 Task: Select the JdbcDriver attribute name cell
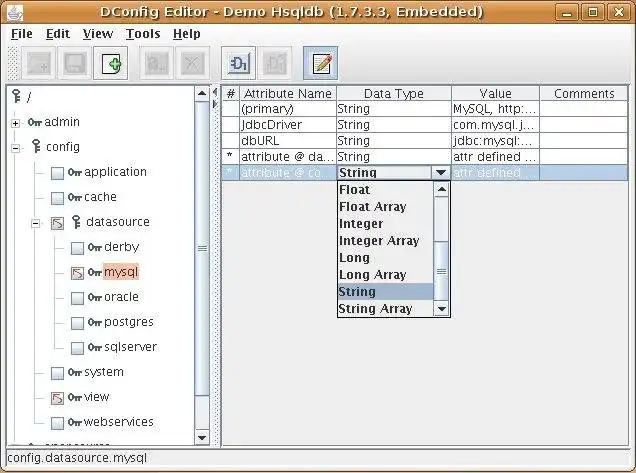288,125
